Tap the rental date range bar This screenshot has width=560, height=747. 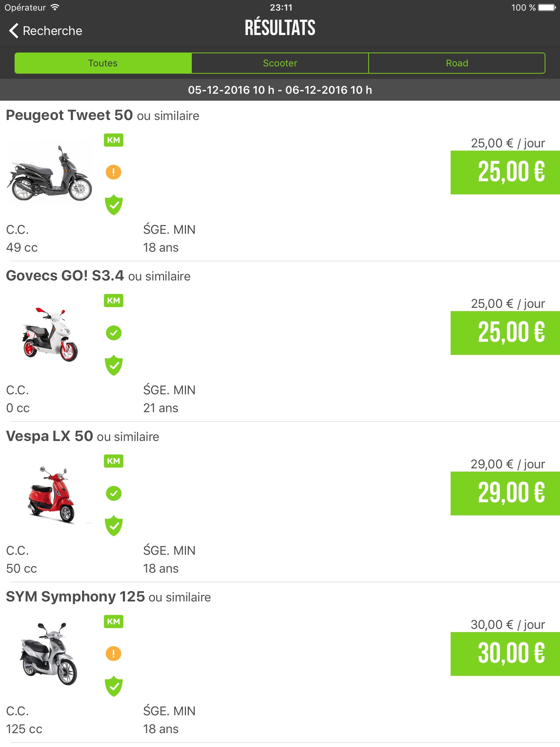pyautogui.click(x=280, y=90)
